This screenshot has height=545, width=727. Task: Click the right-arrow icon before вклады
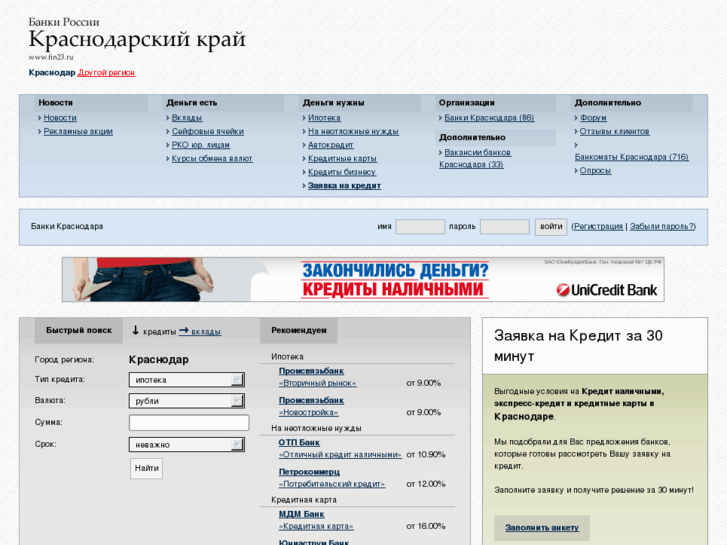pos(184,330)
